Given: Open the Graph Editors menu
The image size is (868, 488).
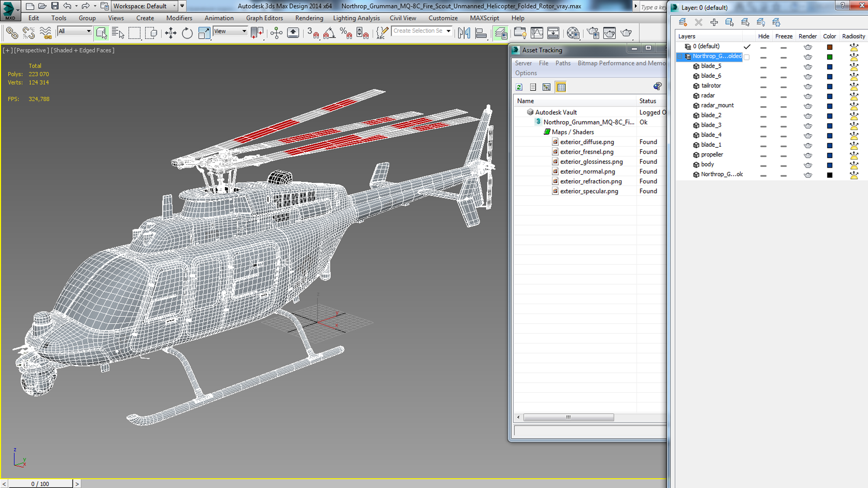Looking at the screenshot, I should click(264, 18).
